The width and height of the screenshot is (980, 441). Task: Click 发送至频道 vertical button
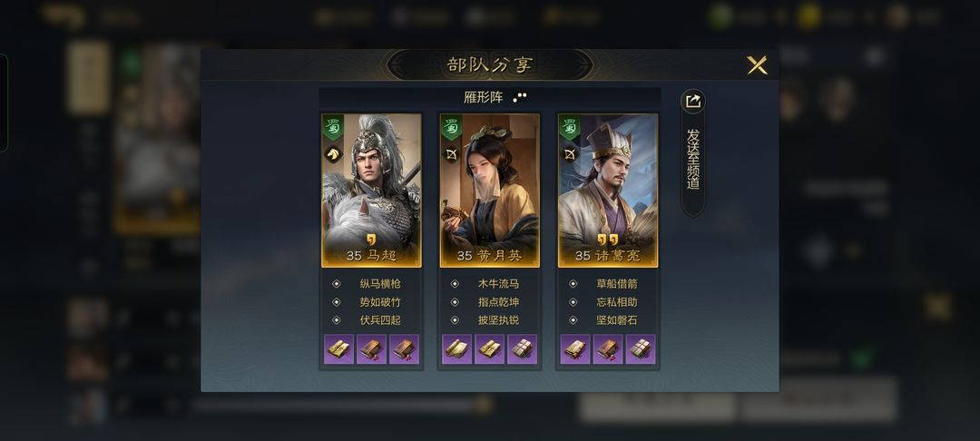692,160
